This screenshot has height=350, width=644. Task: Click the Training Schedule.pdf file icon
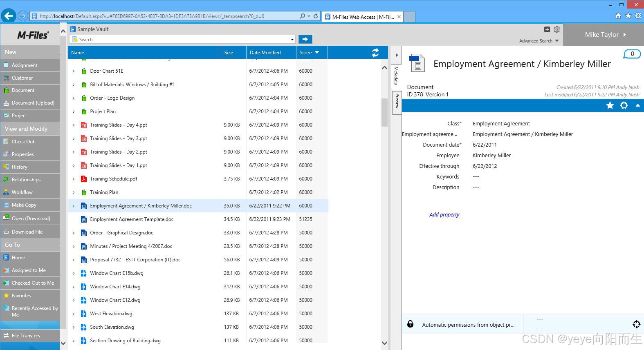83,179
